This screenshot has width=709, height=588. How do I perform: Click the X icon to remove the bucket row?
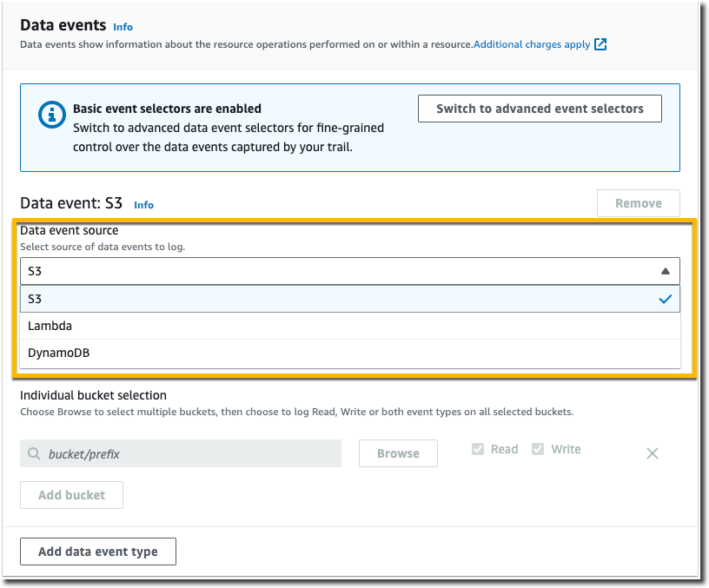click(653, 453)
